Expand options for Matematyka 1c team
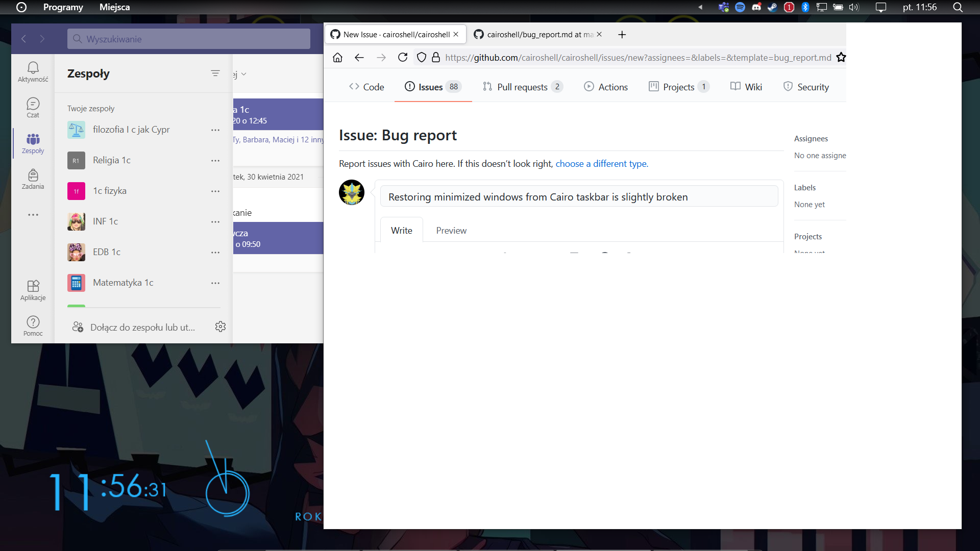 (215, 283)
